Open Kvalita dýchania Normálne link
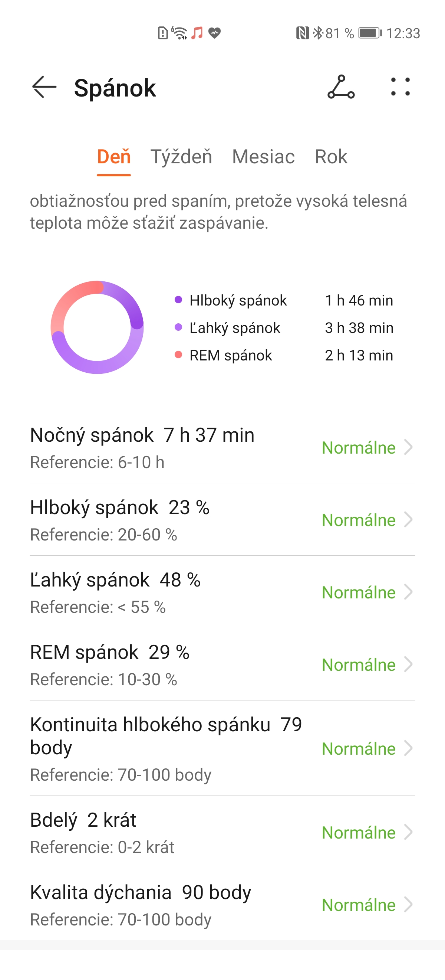Viewport: 445px width, 980px height. tap(358, 905)
